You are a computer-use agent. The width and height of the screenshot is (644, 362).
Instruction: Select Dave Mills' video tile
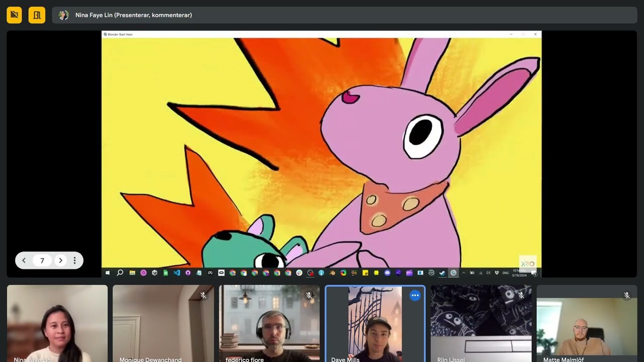pos(375,323)
